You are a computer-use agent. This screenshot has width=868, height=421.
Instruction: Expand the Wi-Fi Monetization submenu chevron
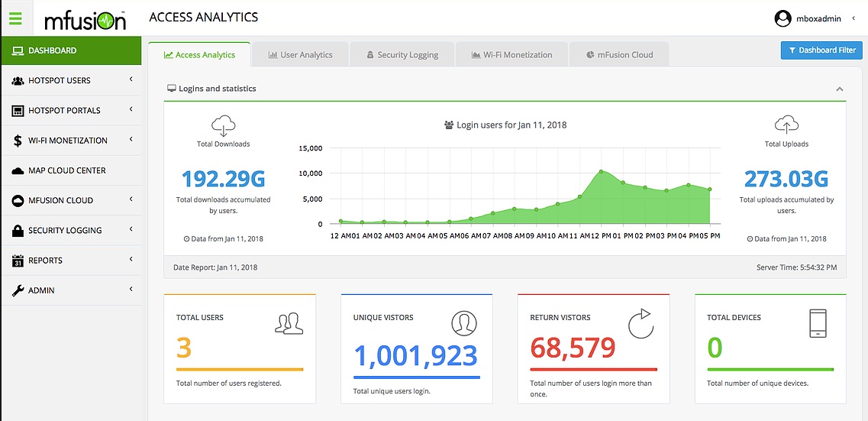pos(131,140)
